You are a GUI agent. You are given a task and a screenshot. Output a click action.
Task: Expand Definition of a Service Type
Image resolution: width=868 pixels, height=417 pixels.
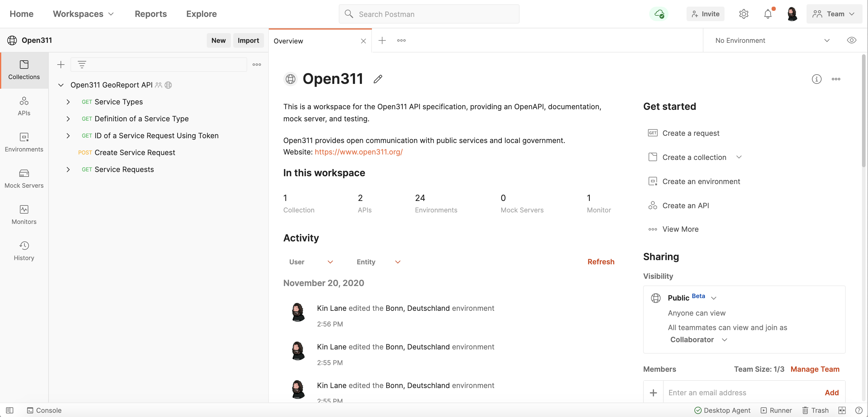[68, 119]
